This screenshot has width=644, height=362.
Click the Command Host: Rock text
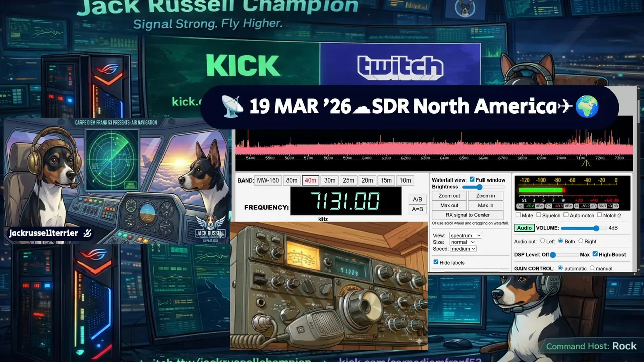(x=592, y=346)
